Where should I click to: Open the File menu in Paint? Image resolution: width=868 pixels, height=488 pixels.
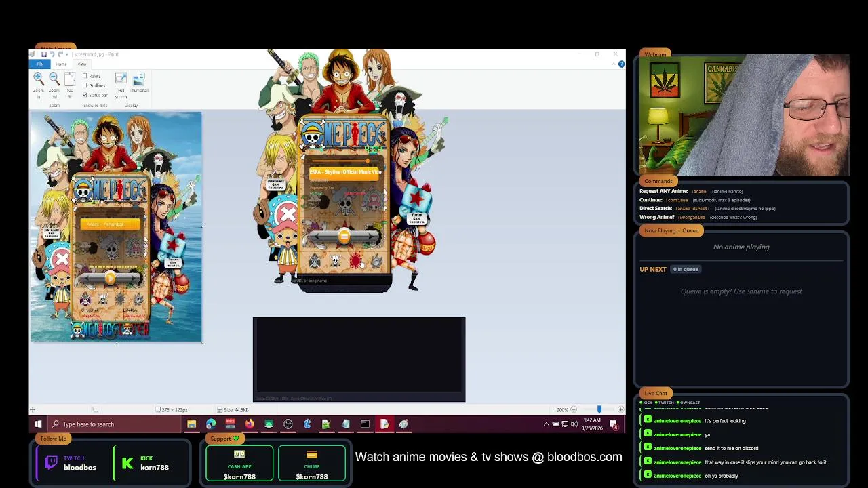[39, 64]
